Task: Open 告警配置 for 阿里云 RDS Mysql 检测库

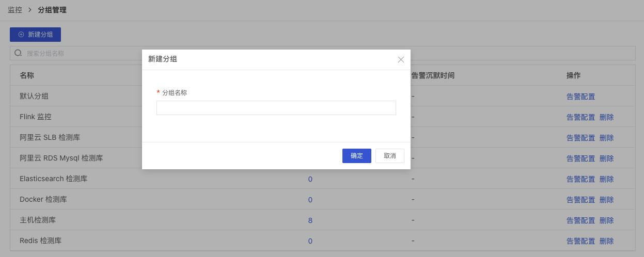Action: point(580,158)
